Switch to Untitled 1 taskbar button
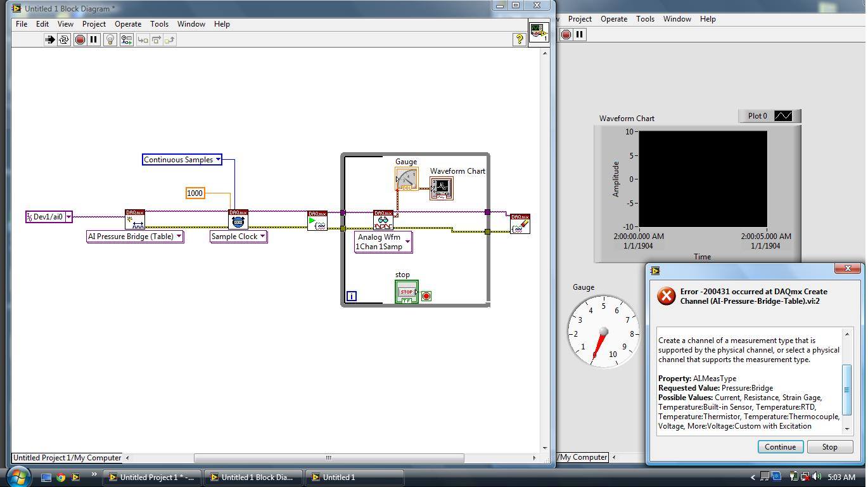Screen dimensions: 868x487 click(355, 477)
